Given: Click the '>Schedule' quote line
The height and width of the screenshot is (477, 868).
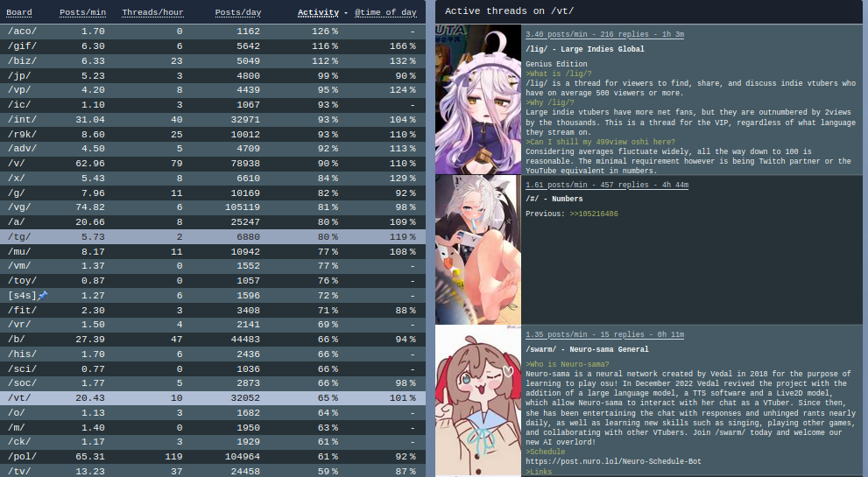Looking at the screenshot, I should (546, 452).
